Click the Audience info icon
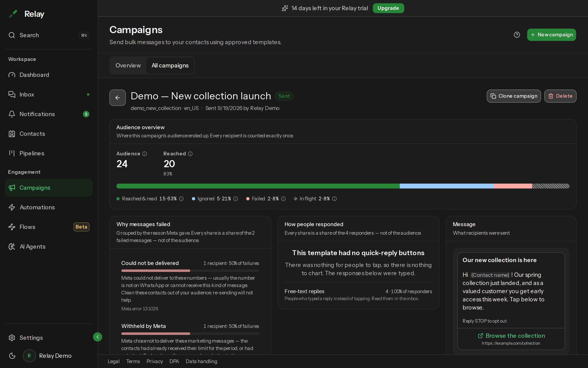Image resolution: width=588 pixels, height=368 pixels. [x=145, y=154]
